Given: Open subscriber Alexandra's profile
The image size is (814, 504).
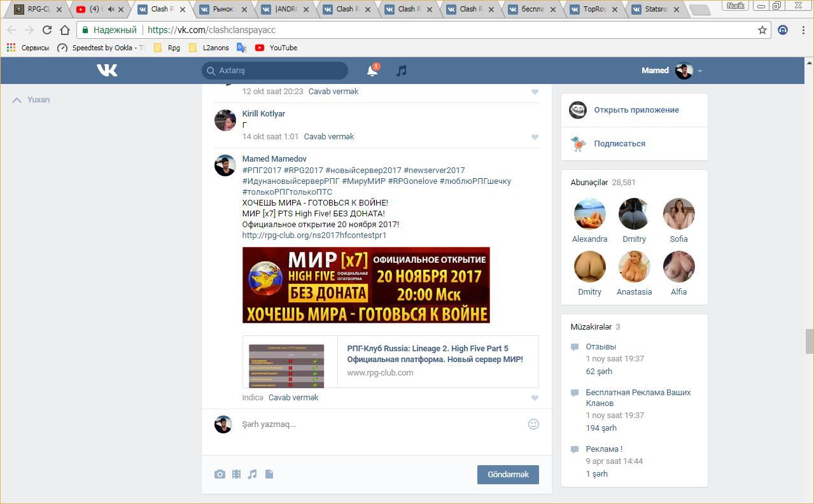Looking at the screenshot, I should point(589,220).
